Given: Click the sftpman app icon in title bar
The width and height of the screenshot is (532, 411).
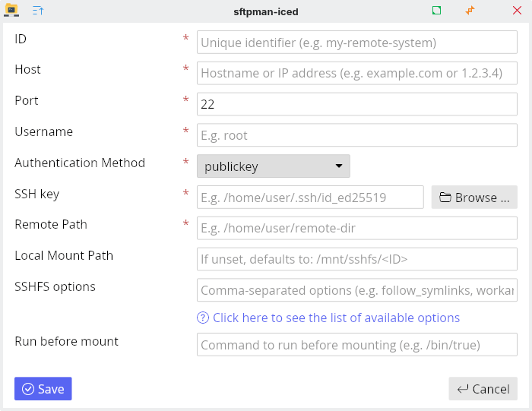Looking at the screenshot, I should coord(11,11).
